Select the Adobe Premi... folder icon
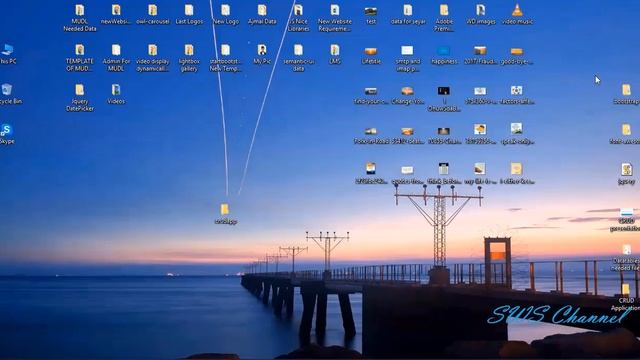The height and width of the screenshot is (360, 640). click(x=444, y=18)
